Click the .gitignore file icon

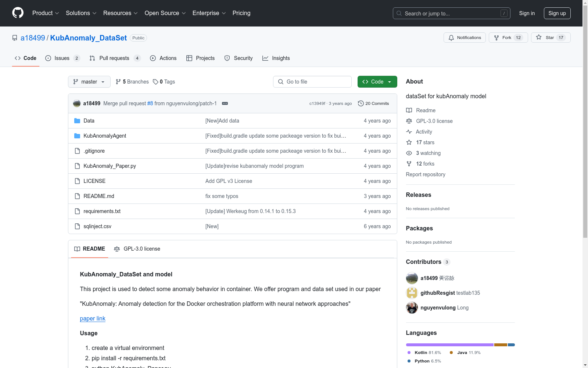click(77, 151)
